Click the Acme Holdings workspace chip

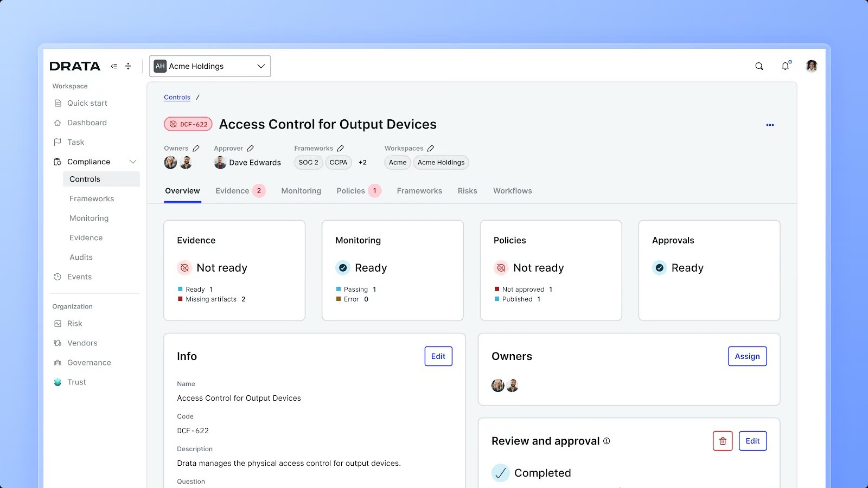[x=441, y=163]
